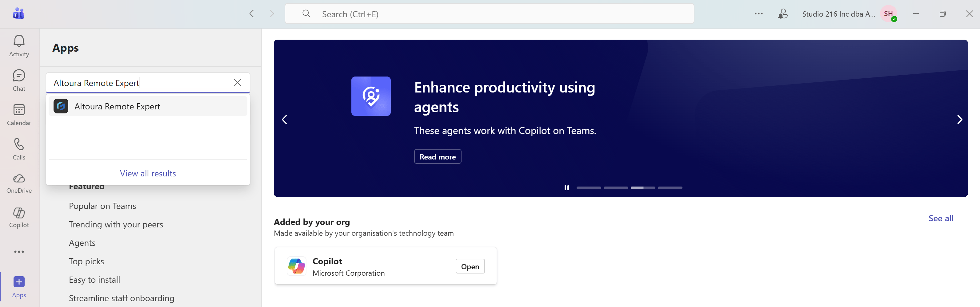Open the Agents category
The width and height of the screenshot is (980, 307).
pos(82,243)
